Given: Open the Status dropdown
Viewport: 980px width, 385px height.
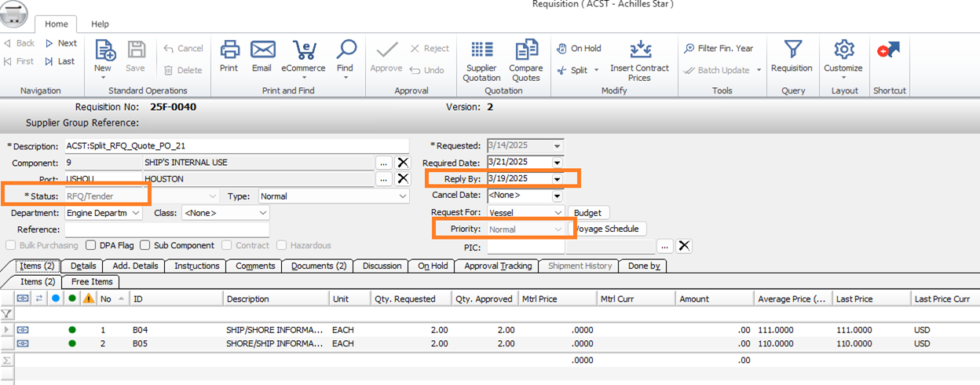Looking at the screenshot, I should point(212,196).
